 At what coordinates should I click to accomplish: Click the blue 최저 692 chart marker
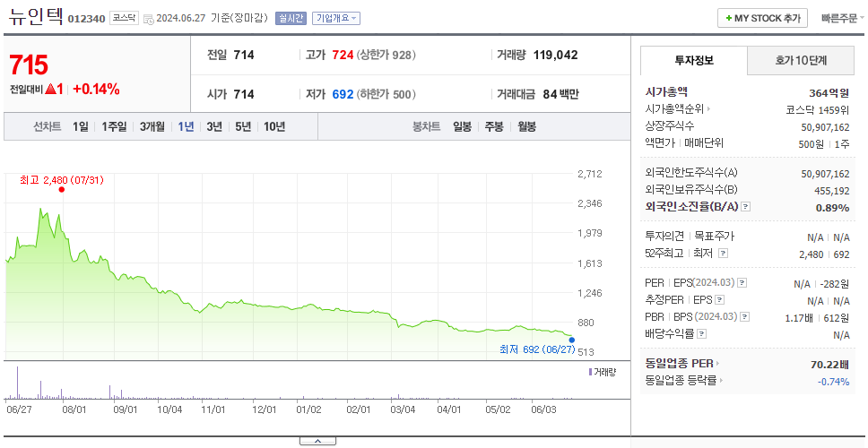[572, 340]
